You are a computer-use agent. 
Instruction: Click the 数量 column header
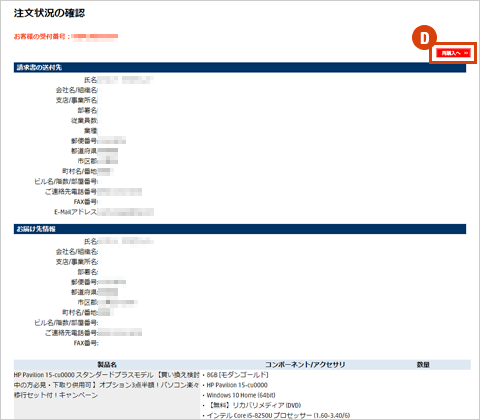coord(423,365)
